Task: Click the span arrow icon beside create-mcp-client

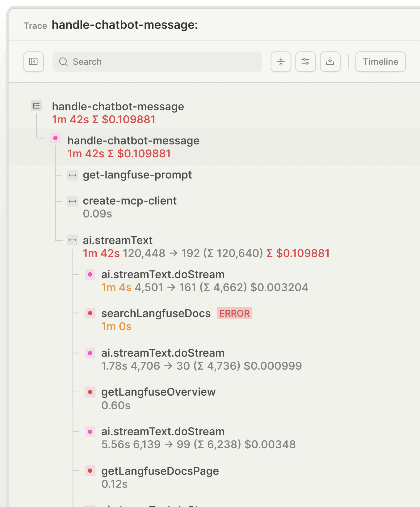Action: point(73,202)
